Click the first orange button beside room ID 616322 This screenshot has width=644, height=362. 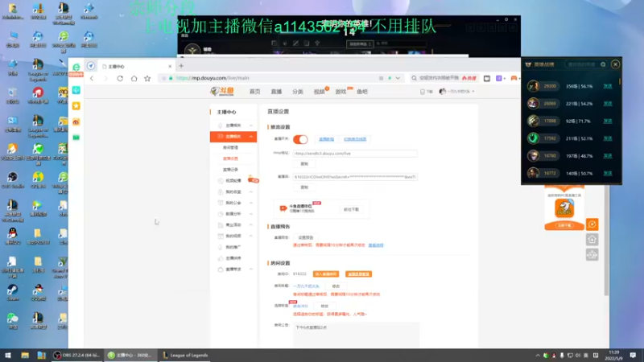[x=326, y=274]
